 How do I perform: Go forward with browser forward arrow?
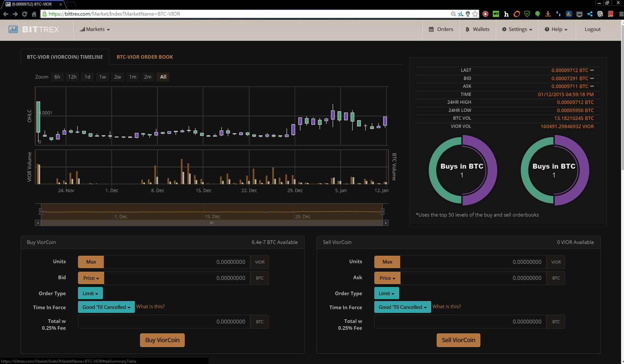point(15,14)
